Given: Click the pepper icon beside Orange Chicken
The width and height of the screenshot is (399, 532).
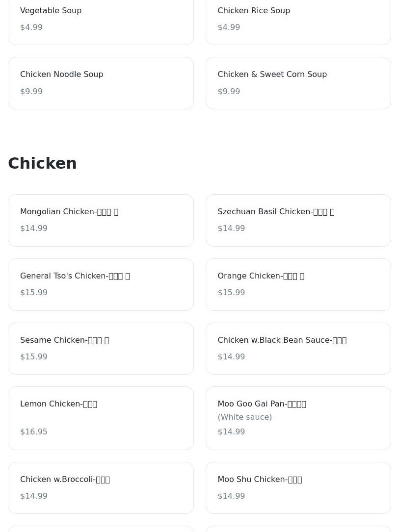Looking at the screenshot, I should coord(302,276).
